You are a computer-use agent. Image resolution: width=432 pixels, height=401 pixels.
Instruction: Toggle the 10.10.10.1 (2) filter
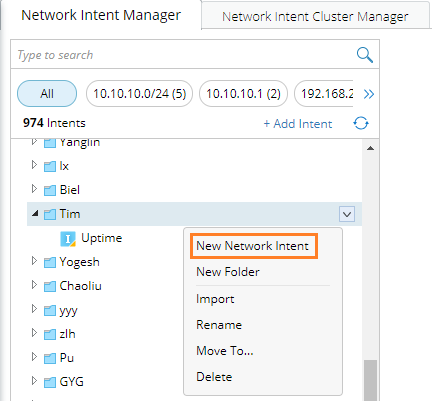[243, 94]
